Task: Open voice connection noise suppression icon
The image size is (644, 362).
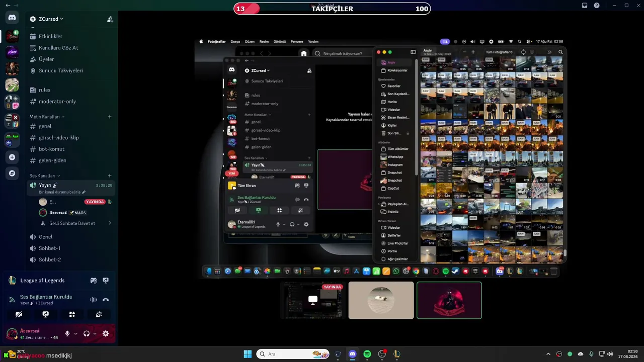Action: click(94, 300)
